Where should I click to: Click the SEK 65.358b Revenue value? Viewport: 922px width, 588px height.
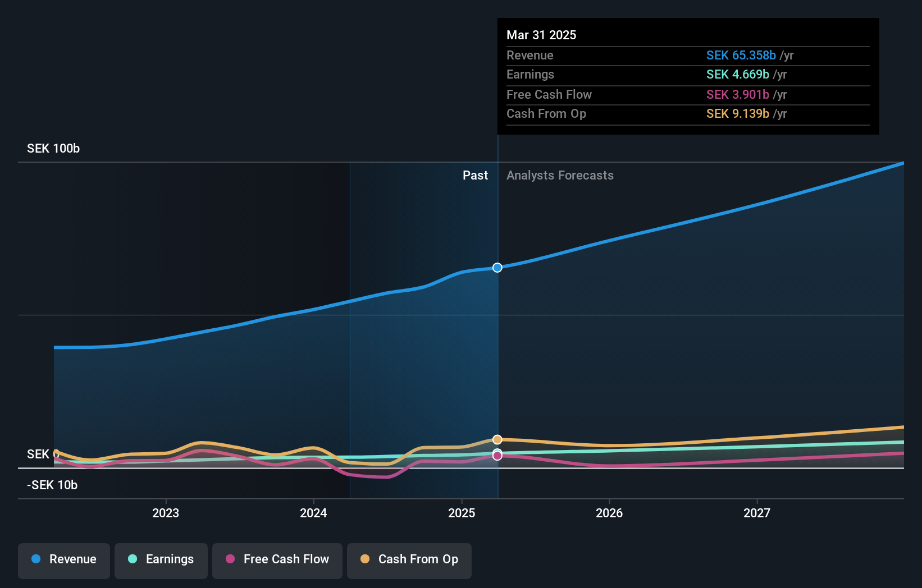tap(741, 55)
